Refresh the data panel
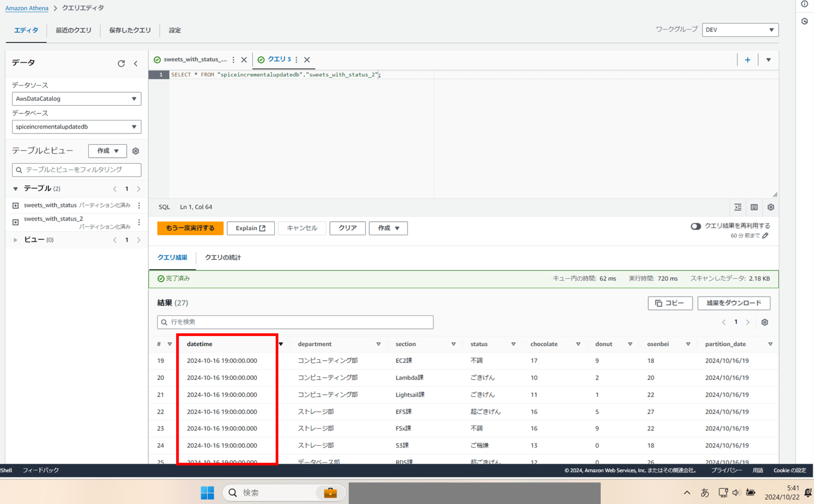 click(x=121, y=63)
